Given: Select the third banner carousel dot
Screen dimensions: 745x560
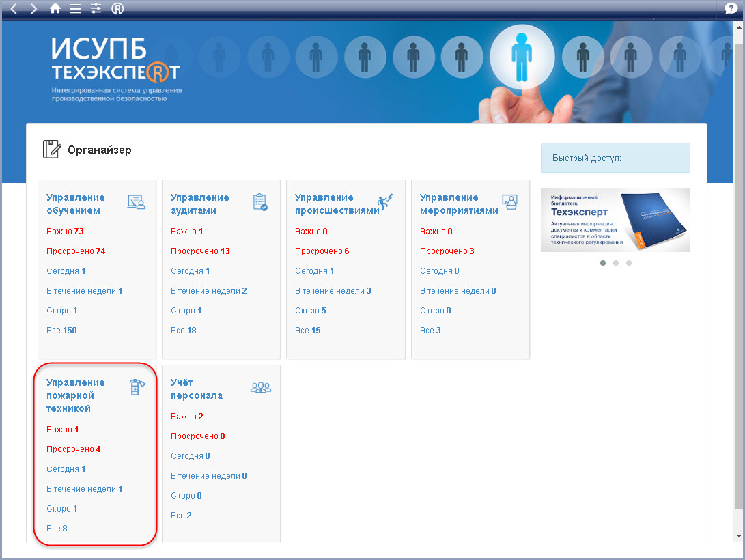Looking at the screenshot, I should (x=629, y=263).
